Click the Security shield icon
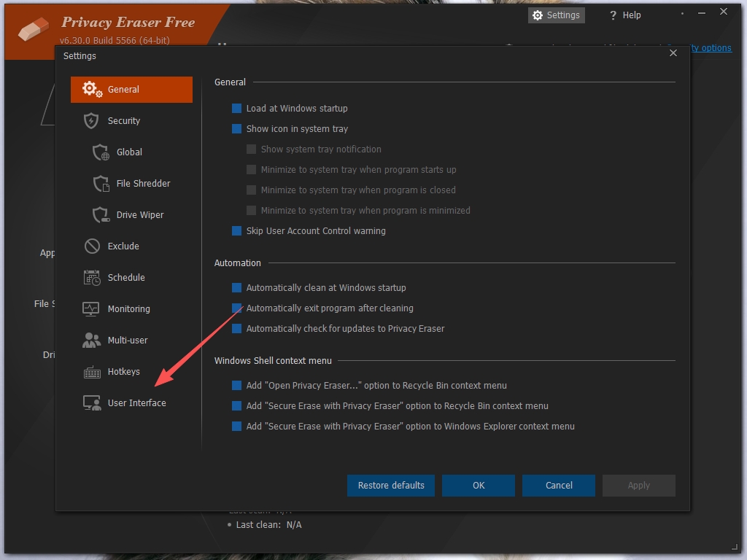The width and height of the screenshot is (747, 560). (91, 120)
